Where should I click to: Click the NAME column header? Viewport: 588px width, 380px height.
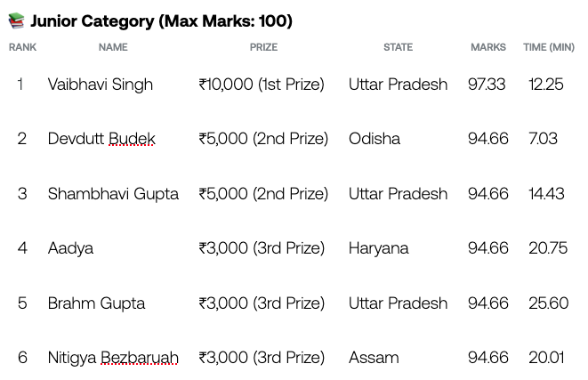(x=113, y=47)
